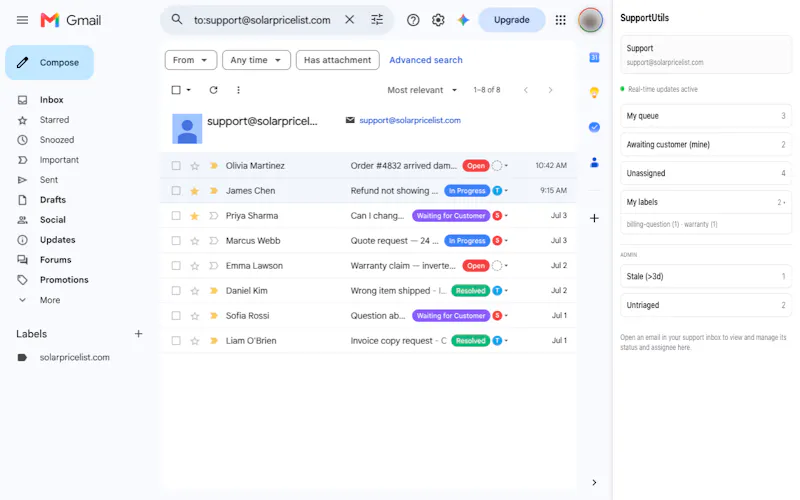Open the Snoozed folder

[x=57, y=140]
